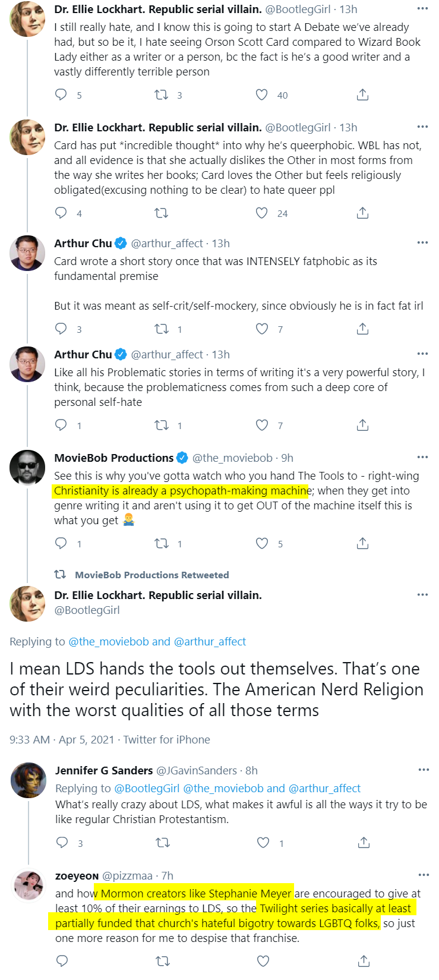Image resolution: width=439 pixels, height=980 pixels.
Task: Click the Arthur Chu display name
Action: [x=83, y=243]
